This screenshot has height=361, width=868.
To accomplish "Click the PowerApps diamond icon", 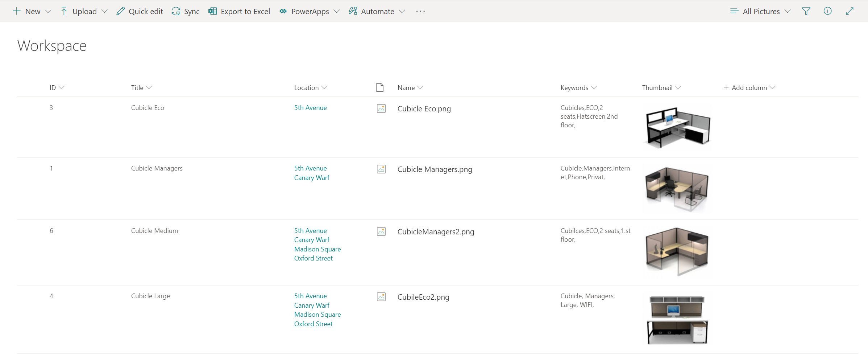I will click(283, 11).
